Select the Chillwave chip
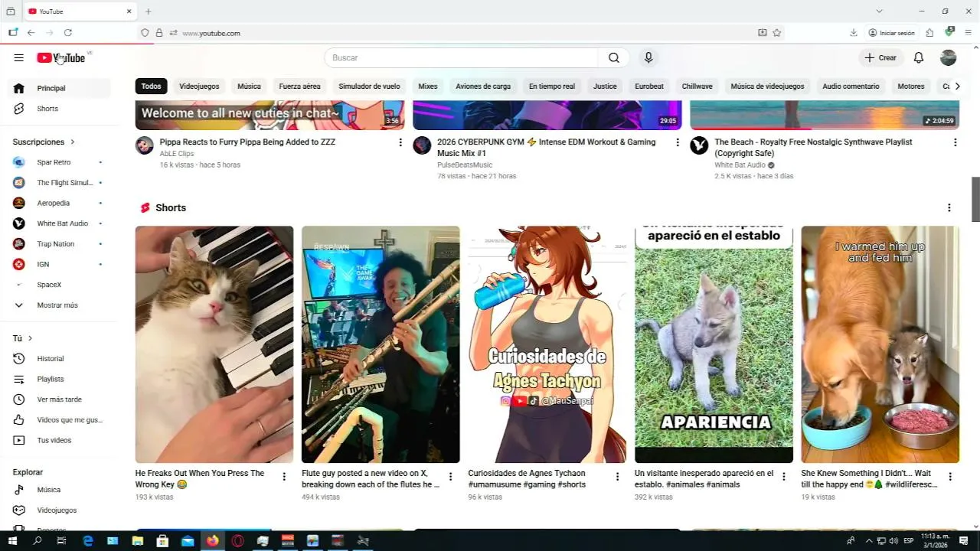 click(697, 86)
